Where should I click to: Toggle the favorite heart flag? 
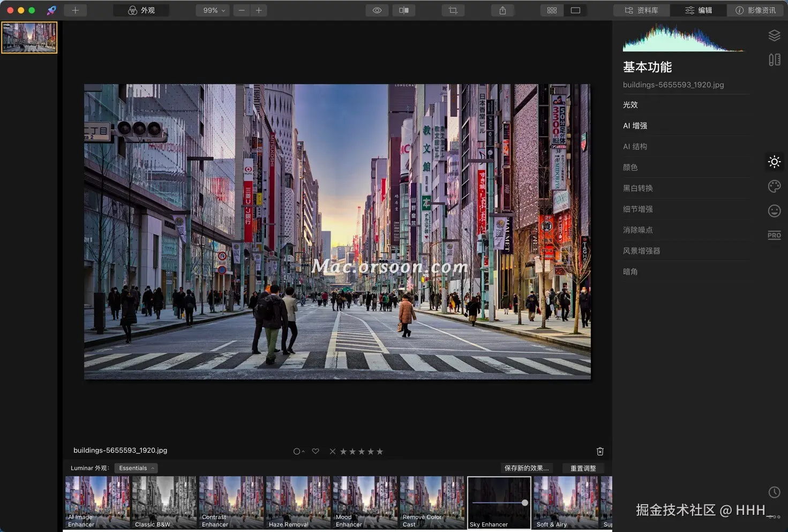coord(316,451)
